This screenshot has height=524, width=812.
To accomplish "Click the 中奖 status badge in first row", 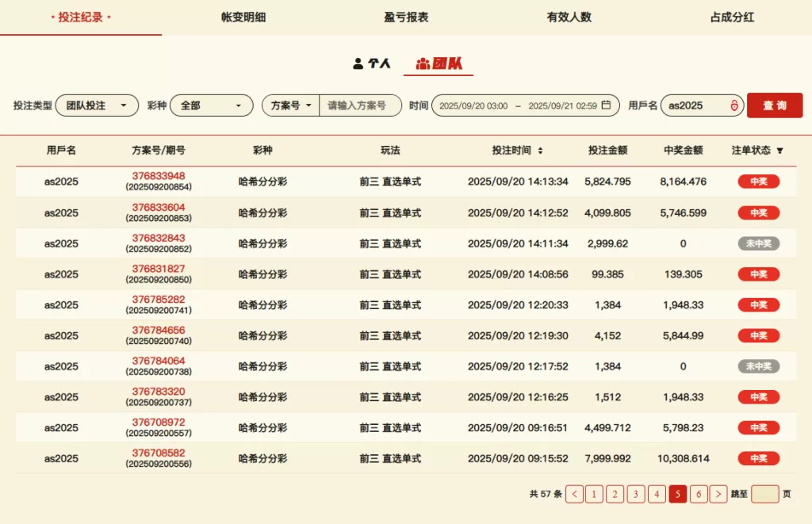I will 758,182.
